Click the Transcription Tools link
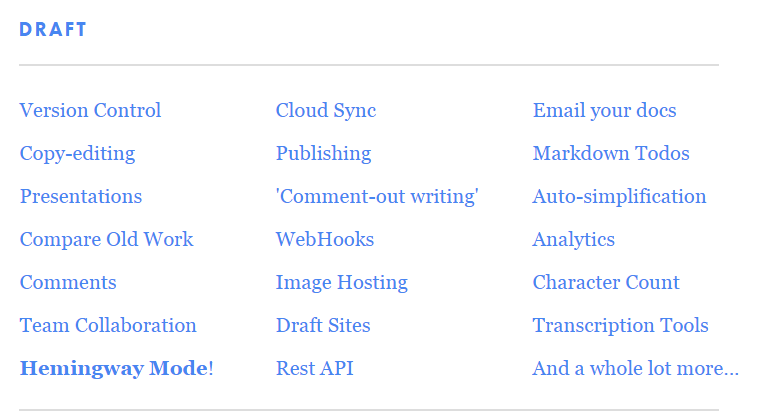Image resolution: width=780 pixels, height=420 pixels. click(x=620, y=326)
